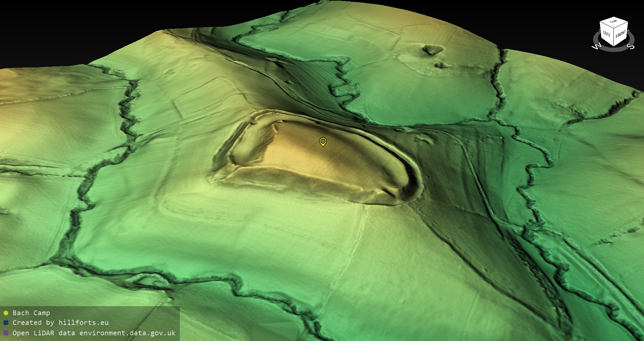The width and height of the screenshot is (644, 341).
Task: Open the environment.data.gov.uk data source link
Action: click(127, 333)
